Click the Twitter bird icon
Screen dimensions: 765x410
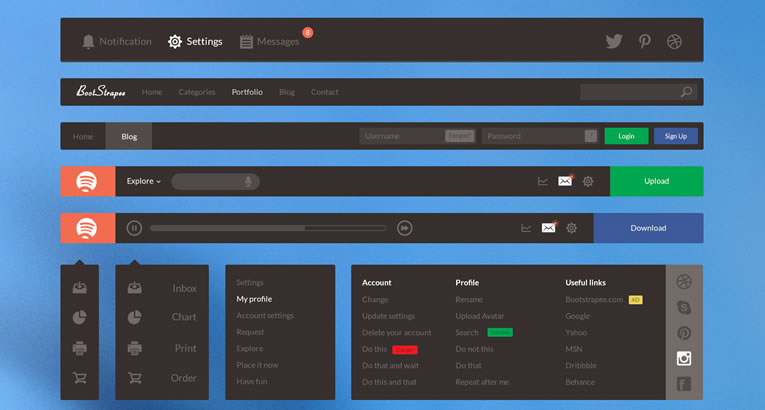click(x=613, y=41)
